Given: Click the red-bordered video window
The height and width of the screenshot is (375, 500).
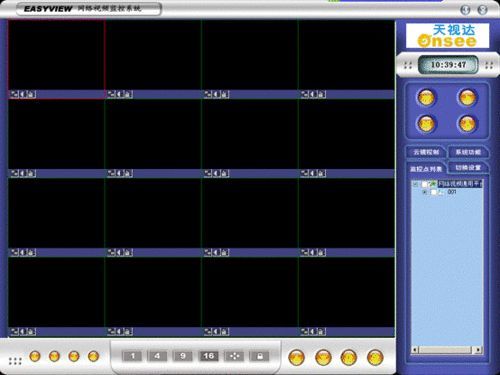Looking at the screenshot, I should 56,55.
